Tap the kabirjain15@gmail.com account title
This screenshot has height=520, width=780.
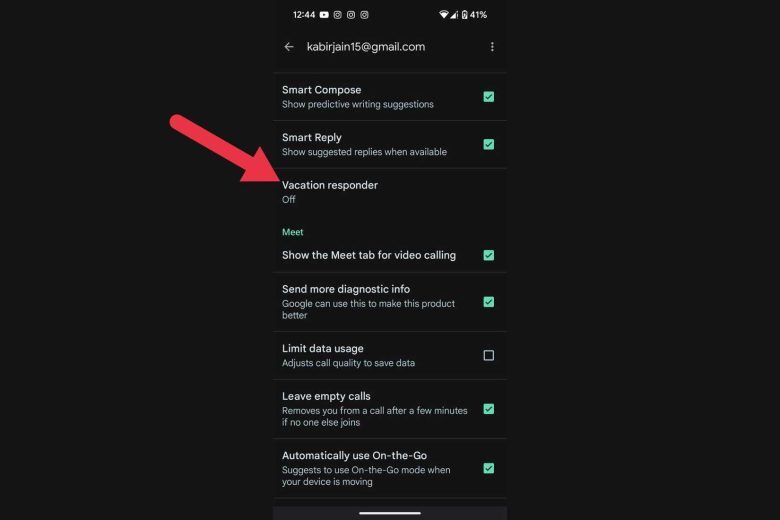pos(366,47)
